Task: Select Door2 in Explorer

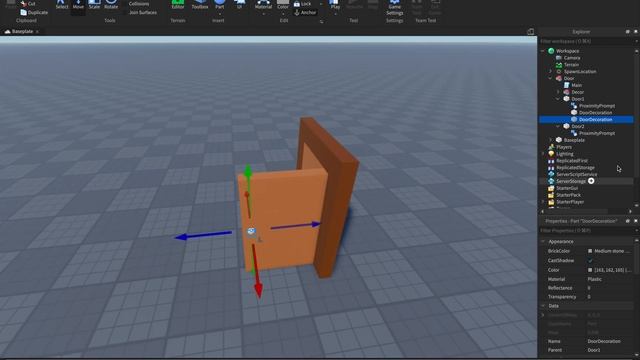Action: (577, 127)
